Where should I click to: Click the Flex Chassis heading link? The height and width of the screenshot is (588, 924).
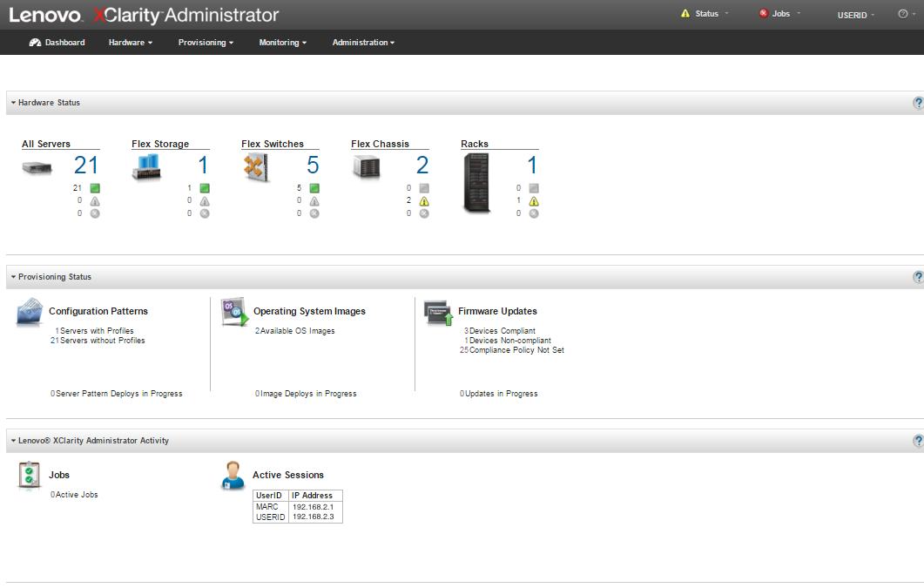coord(380,144)
